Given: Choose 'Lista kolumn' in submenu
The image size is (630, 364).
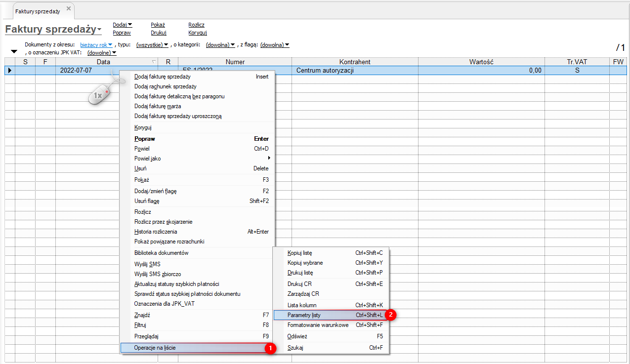Looking at the screenshot, I should (331, 305).
